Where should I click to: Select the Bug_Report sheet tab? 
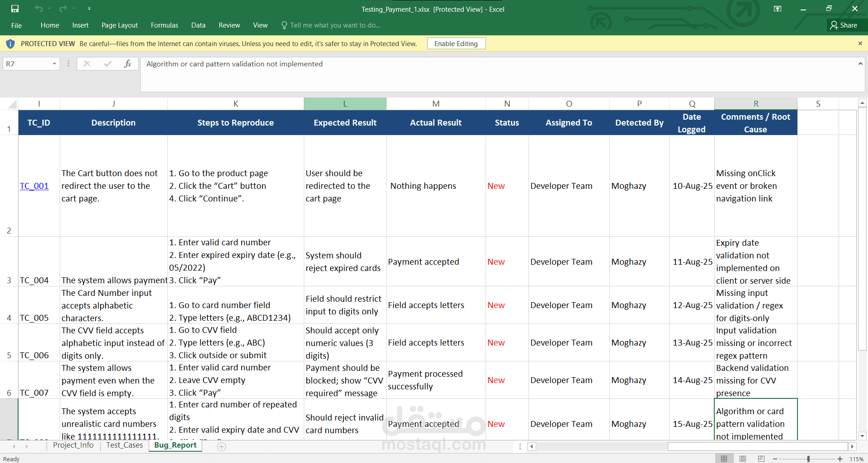click(x=175, y=445)
